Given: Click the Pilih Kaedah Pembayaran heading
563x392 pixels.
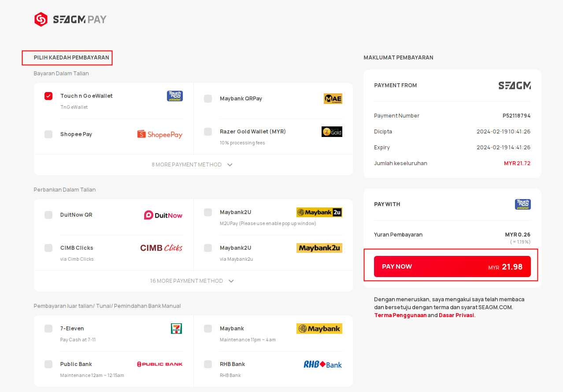Looking at the screenshot, I should (71, 58).
